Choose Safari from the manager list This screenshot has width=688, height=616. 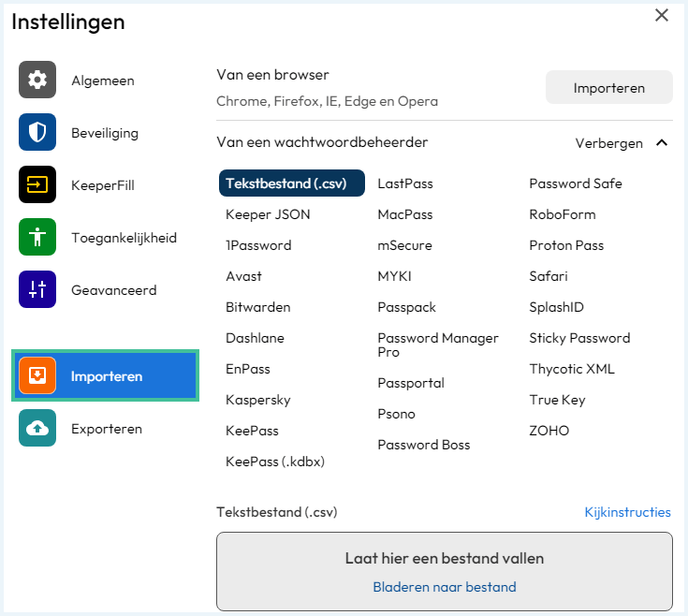pyautogui.click(x=549, y=276)
